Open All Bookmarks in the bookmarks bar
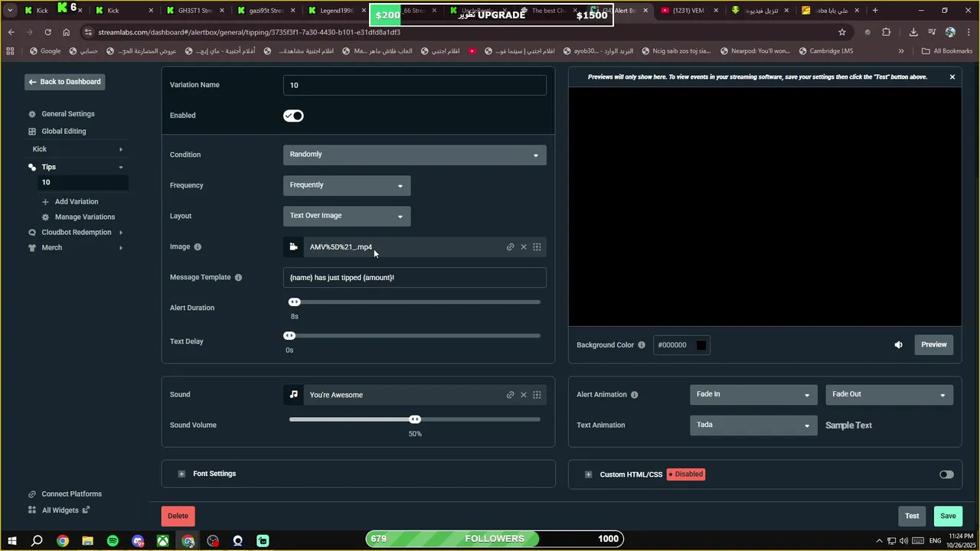The width and height of the screenshot is (980, 551). 947,51
